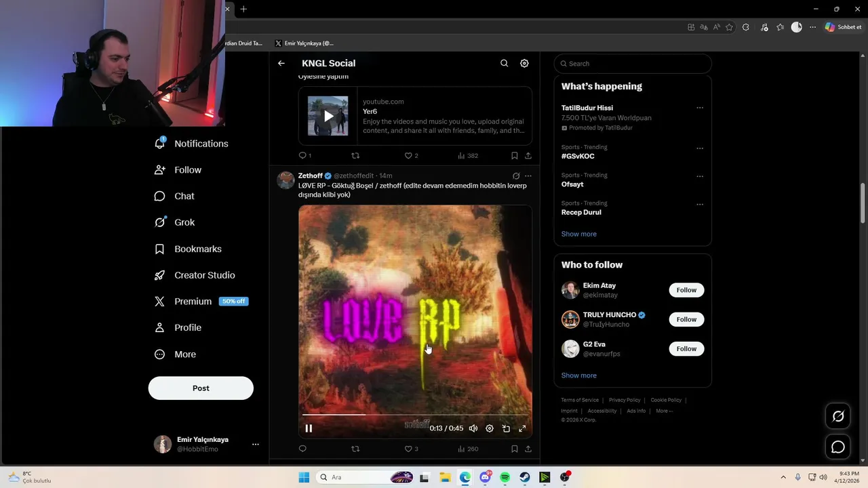Open the #GSvKOC trending topic
868x488 pixels.
(578, 157)
